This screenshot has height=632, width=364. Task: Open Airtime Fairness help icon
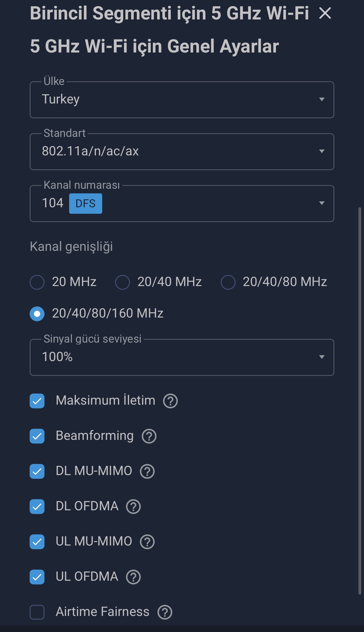tap(165, 612)
